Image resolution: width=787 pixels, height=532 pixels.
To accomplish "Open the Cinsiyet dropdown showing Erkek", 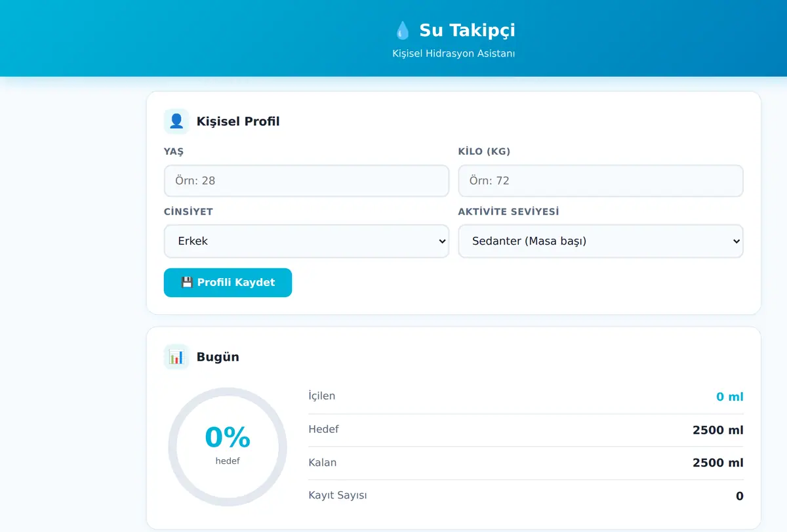I will tap(306, 241).
